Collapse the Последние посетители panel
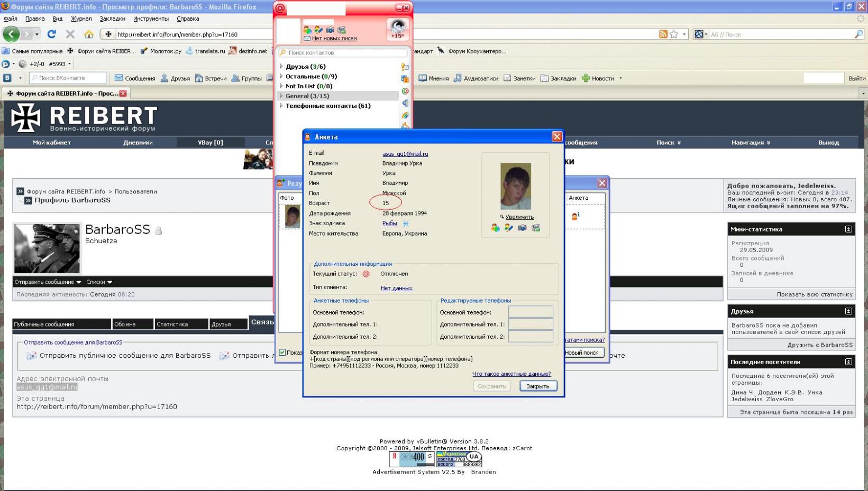 (848, 362)
